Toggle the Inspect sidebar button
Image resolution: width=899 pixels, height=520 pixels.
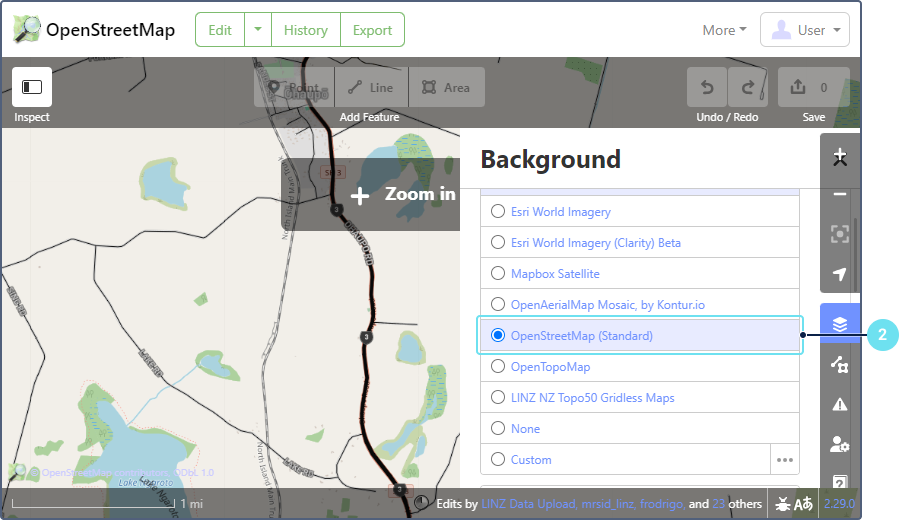[x=32, y=87]
